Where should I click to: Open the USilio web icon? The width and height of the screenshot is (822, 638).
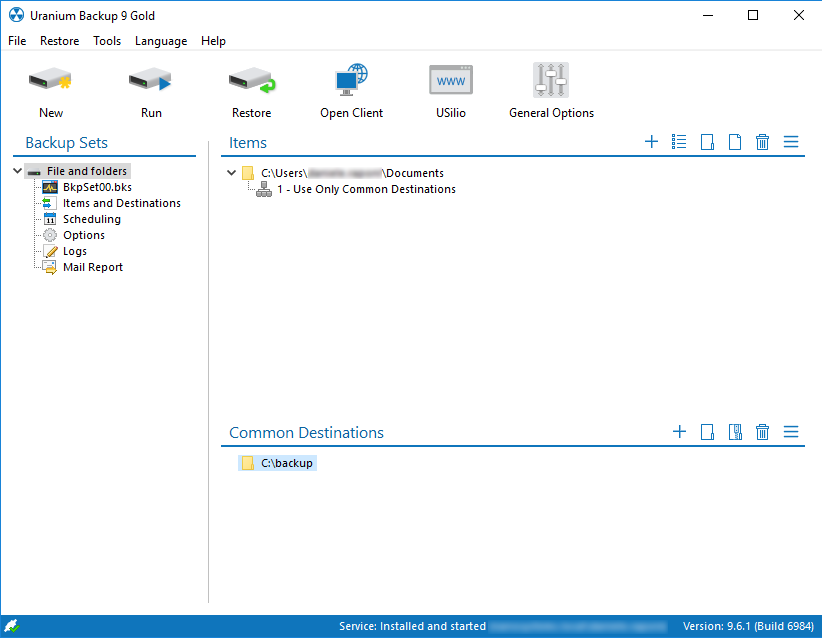450,82
